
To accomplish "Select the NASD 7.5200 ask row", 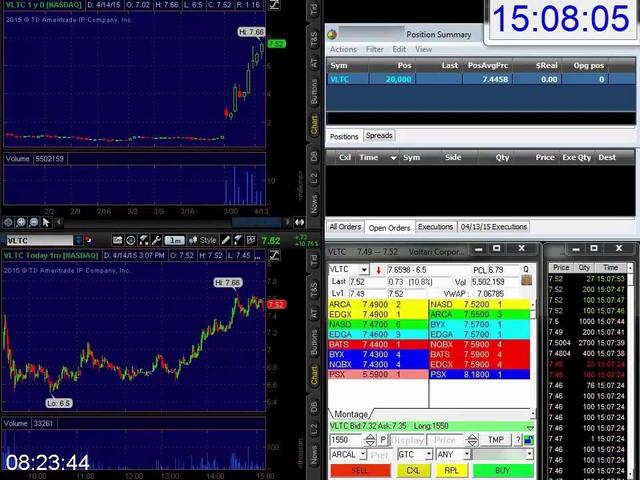I will [x=480, y=304].
